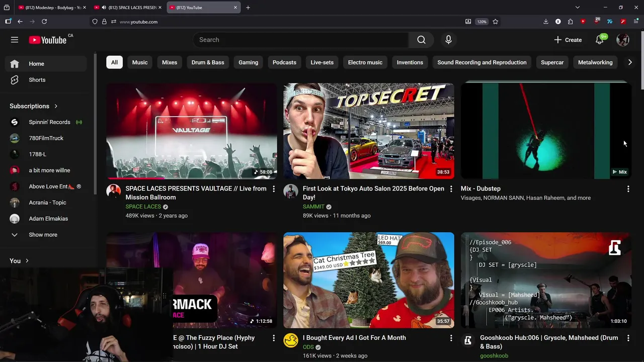Select the Sound Recording and Reproduction chip

coord(482,62)
